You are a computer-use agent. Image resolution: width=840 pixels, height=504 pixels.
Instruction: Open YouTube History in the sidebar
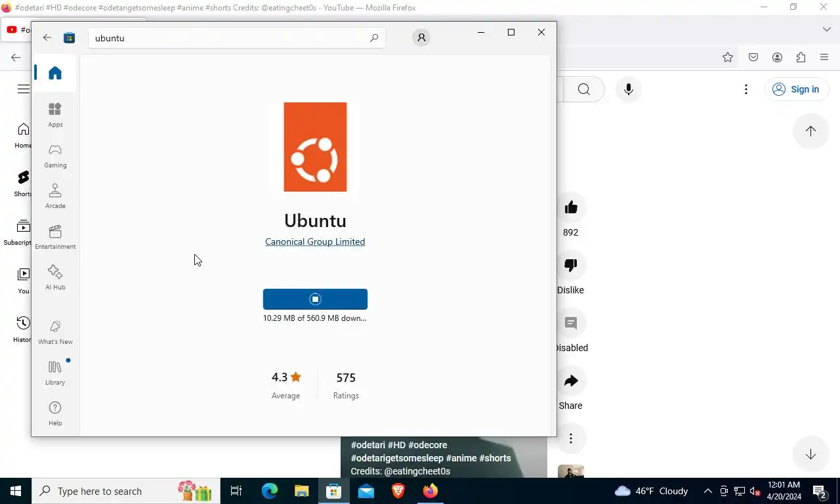tap(23, 329)
